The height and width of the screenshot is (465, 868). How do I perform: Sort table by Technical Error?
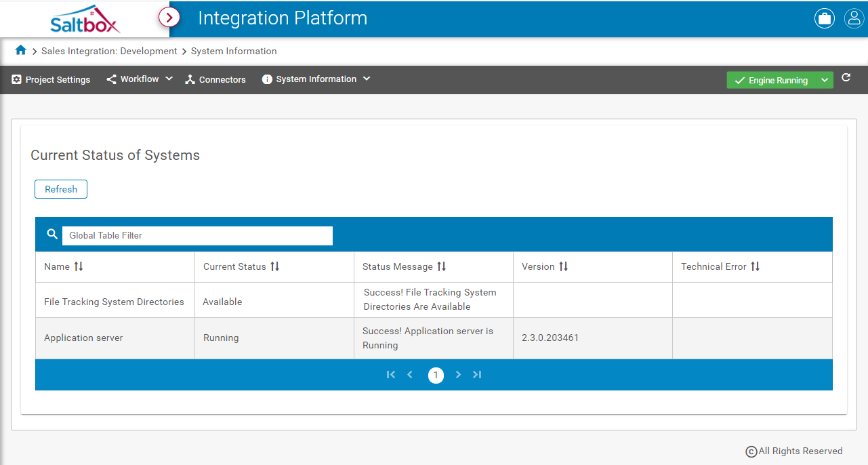point(756,266)
